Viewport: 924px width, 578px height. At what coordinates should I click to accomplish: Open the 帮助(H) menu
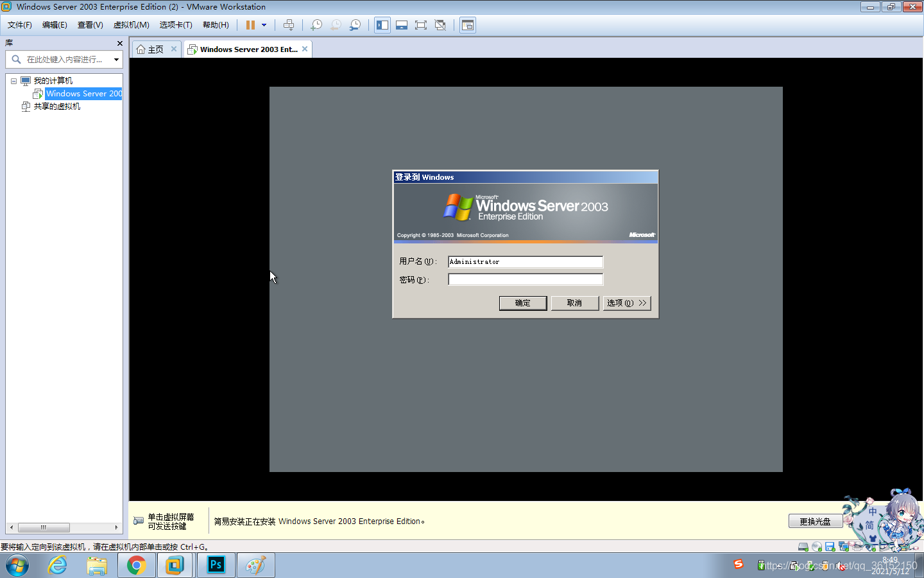click(216, 25)
